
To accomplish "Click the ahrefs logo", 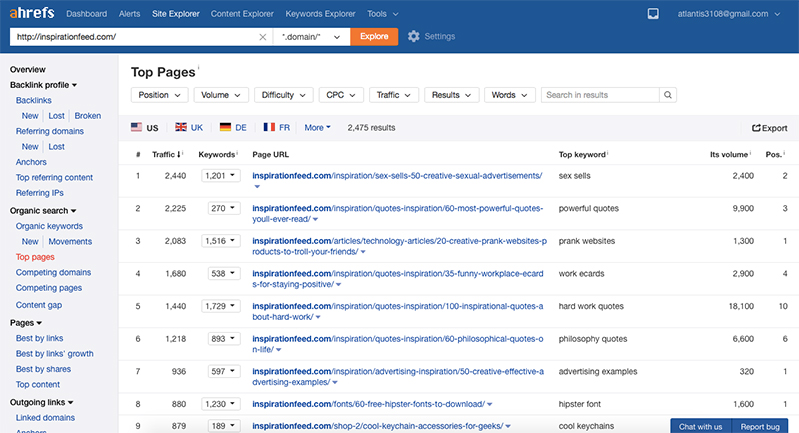I will [32, 13].
